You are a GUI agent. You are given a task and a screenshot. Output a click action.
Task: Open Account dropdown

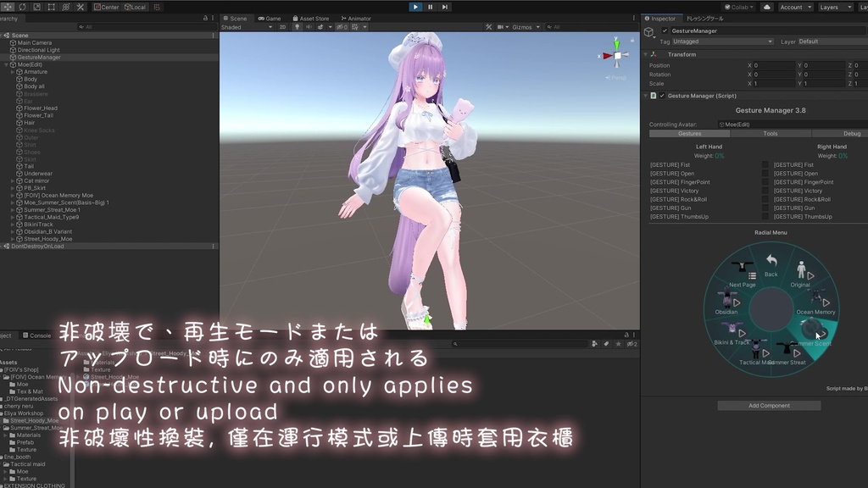[795, 7]
